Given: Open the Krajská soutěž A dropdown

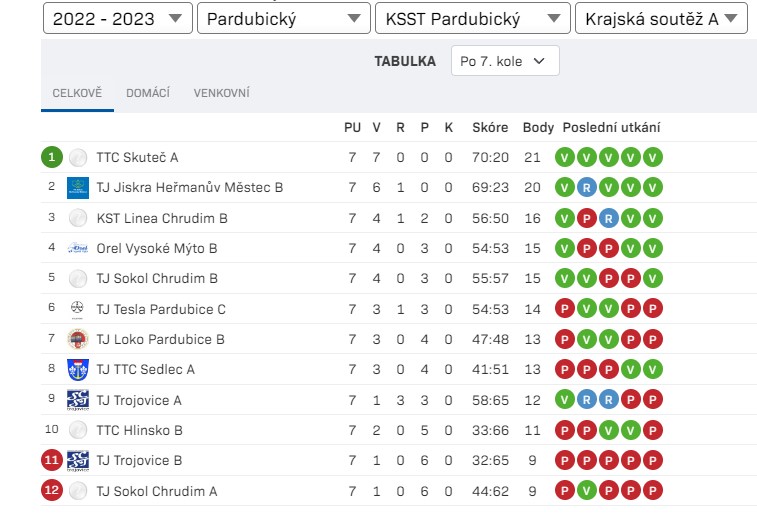Looking at the screenshot, I should click(661, 18).
